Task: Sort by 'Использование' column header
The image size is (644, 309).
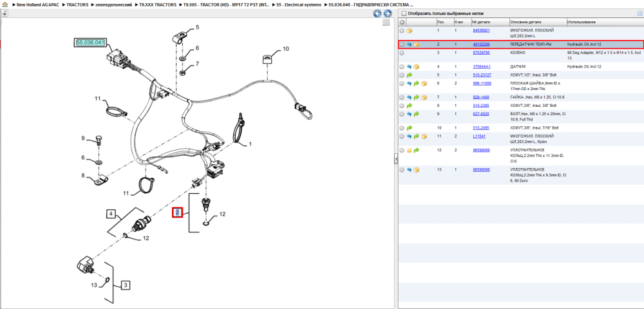Action: (x=604, y=22)
